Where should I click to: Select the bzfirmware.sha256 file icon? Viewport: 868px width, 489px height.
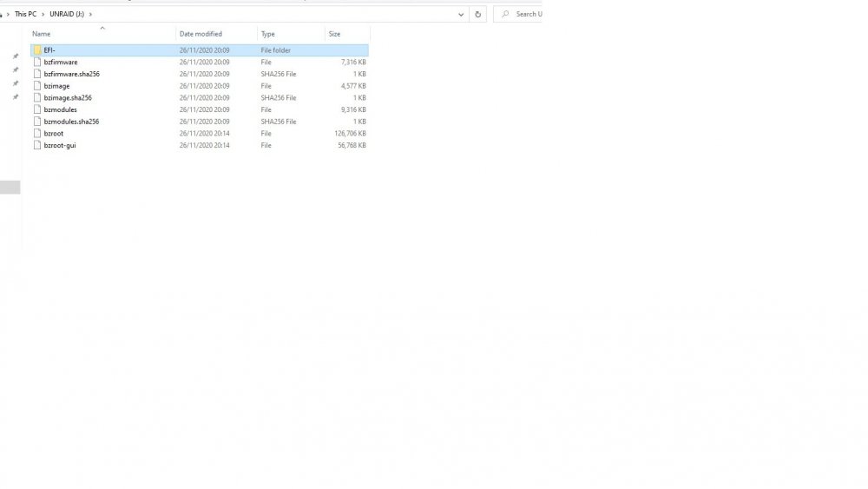point(37,74)
